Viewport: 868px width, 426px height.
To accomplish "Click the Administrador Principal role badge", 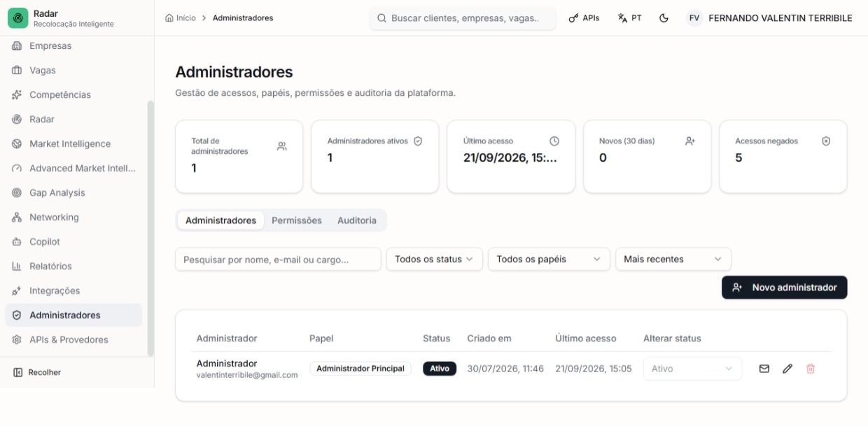I will click(x=360, y=369).
